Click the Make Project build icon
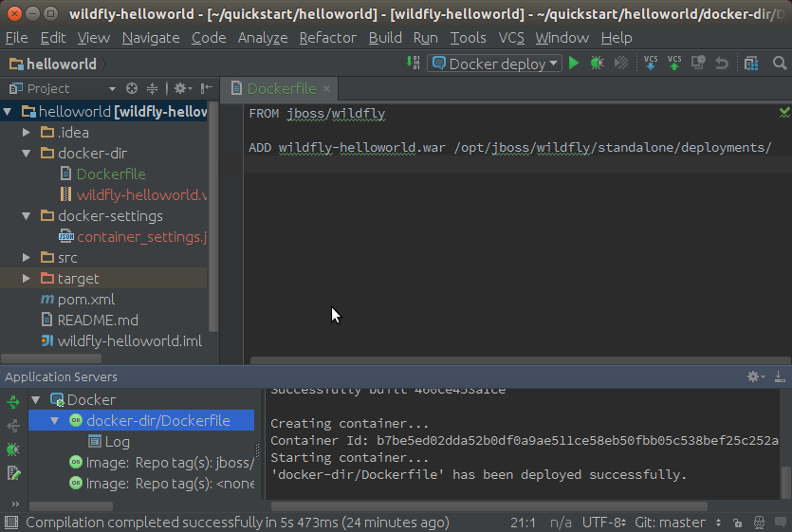 [414, 64]
